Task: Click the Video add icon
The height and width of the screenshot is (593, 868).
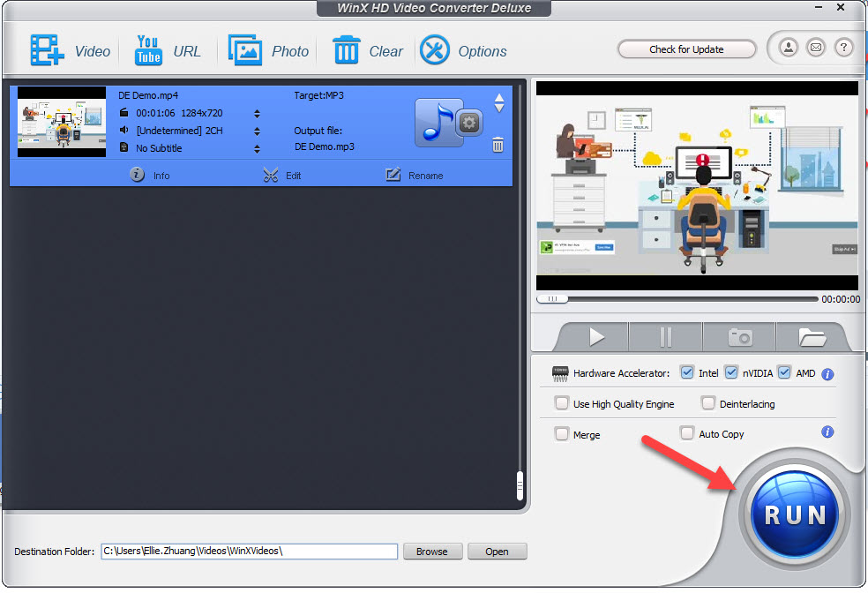Action: 47,50
